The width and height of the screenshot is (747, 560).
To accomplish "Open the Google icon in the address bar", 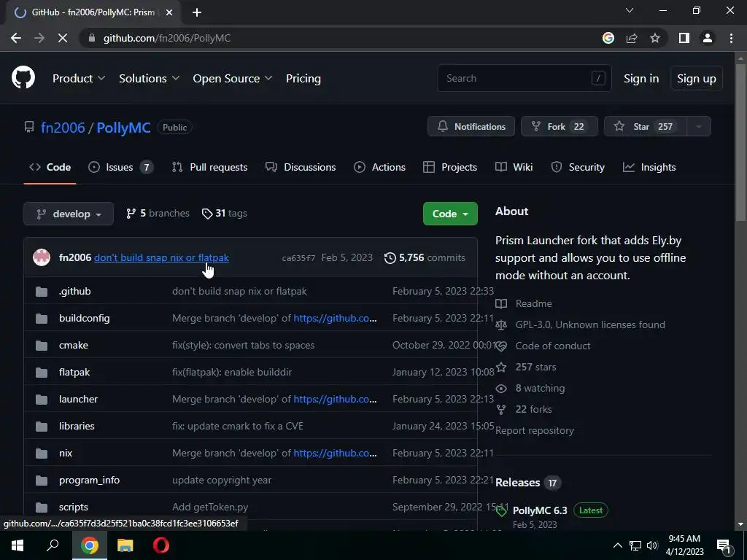I will [608, 38].
